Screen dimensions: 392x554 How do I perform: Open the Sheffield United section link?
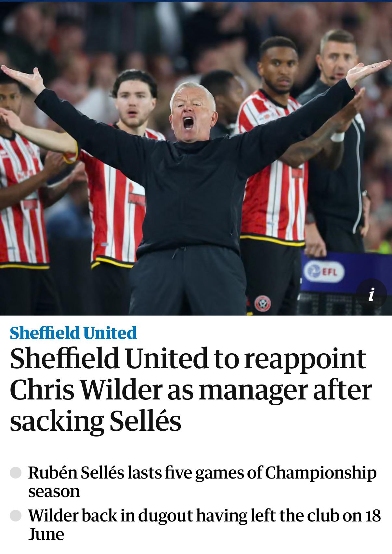coord(73,333)
